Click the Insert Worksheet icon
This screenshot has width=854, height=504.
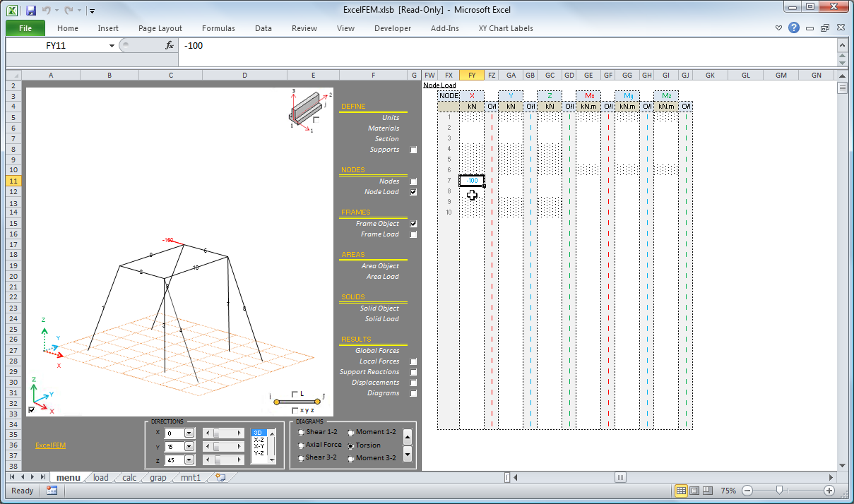click(x=220, y=477)
